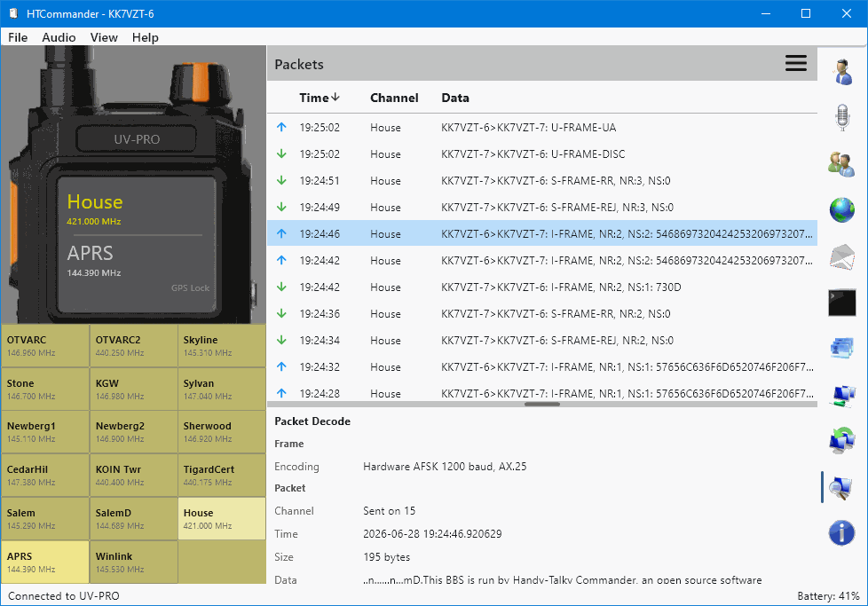Select the Skyline 145.310 MHz channel

click(222, 346)
